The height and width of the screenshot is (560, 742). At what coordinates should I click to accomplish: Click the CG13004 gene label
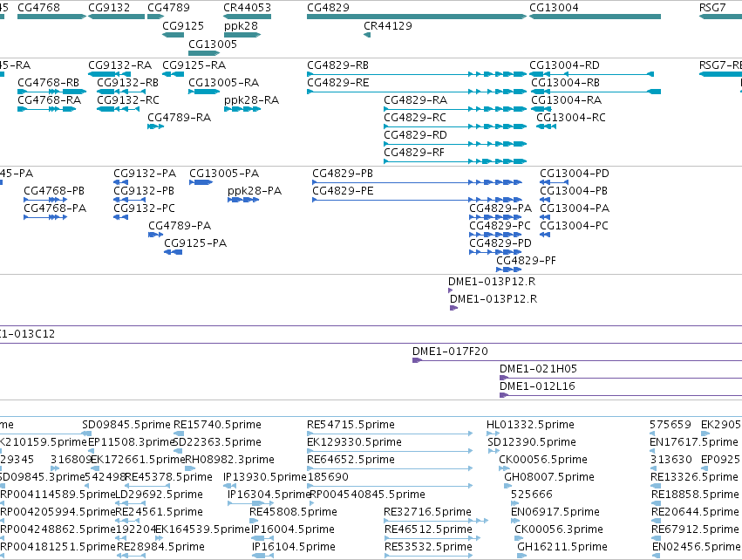[554, 8]
